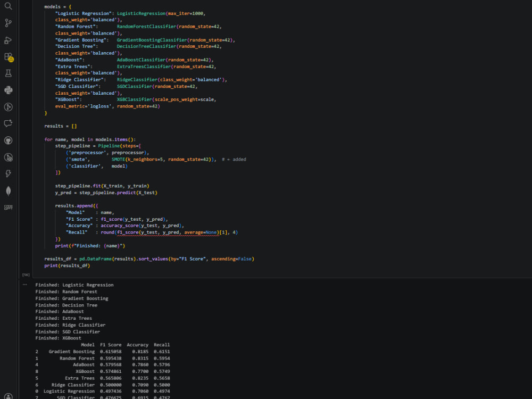Click the 'Recall' column header in output
The width and height of the screenshot is (532, 399).
(162, 345)
